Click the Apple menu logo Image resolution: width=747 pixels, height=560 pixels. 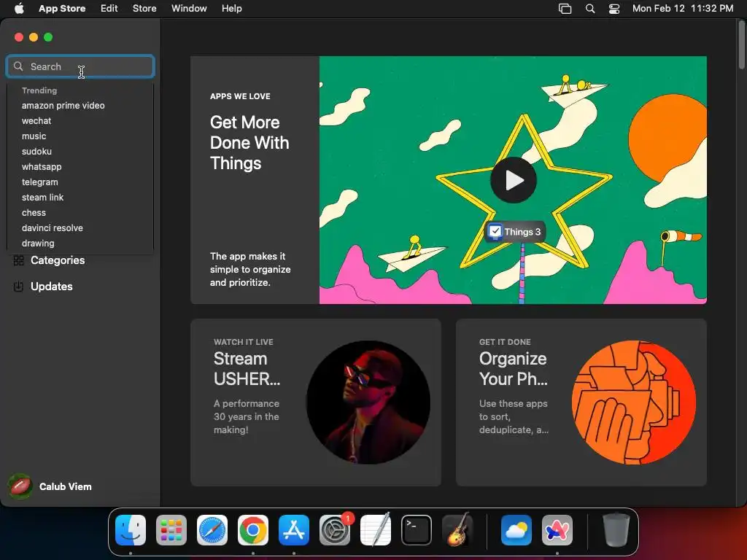click(19, 8)
